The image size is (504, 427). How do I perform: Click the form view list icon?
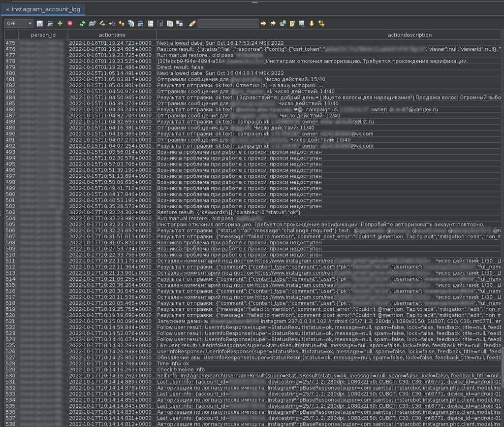151,24
